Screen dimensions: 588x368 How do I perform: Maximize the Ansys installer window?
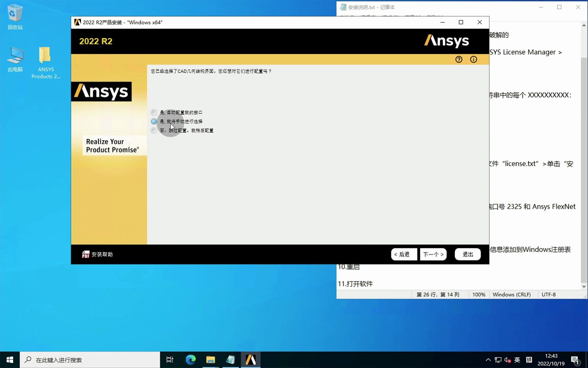461,22
